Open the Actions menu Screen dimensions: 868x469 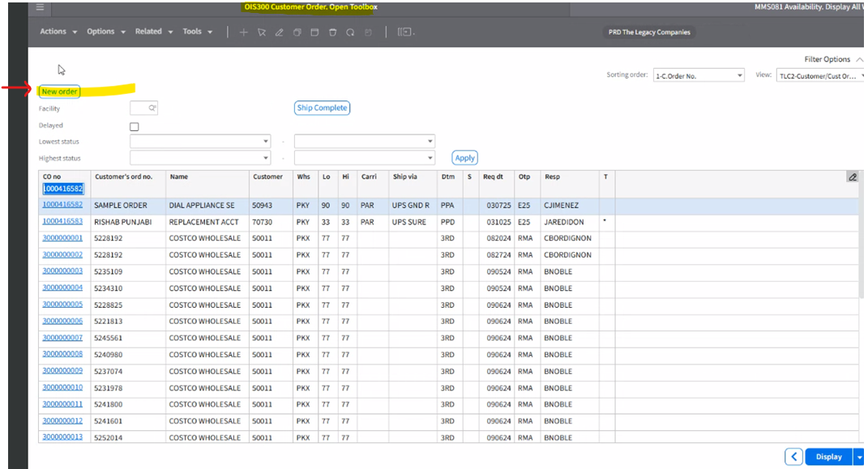58,32
